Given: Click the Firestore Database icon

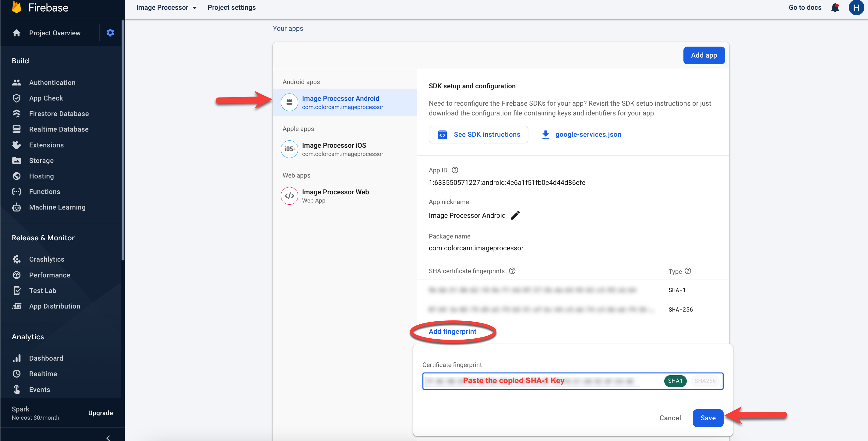Looking at the screenshot, I should (x=16, y=114).
